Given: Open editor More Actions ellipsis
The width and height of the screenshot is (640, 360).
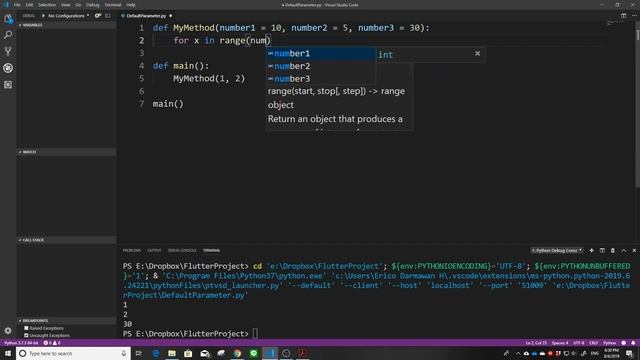Looking at the screenshot, I should [634, 16].
